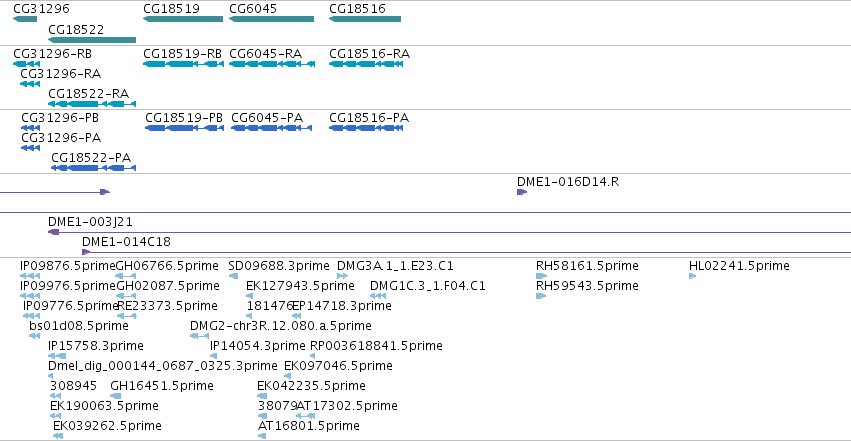Click the CG31296-RA transcript glyph

point(30,84)
